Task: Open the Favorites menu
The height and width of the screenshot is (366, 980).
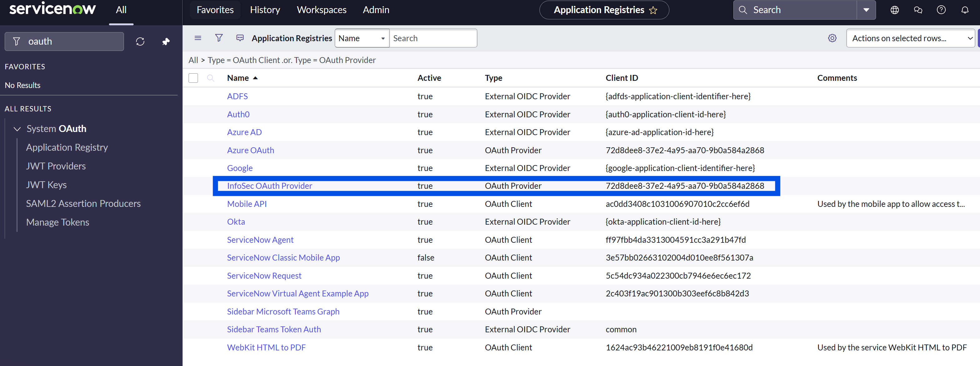Action: click(x=215, y=10)
